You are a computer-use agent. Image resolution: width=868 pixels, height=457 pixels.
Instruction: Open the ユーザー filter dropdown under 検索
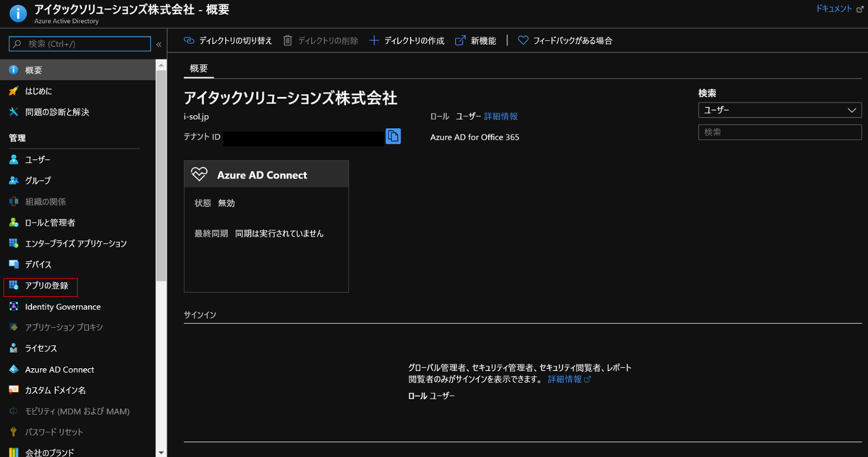point(780,110)
